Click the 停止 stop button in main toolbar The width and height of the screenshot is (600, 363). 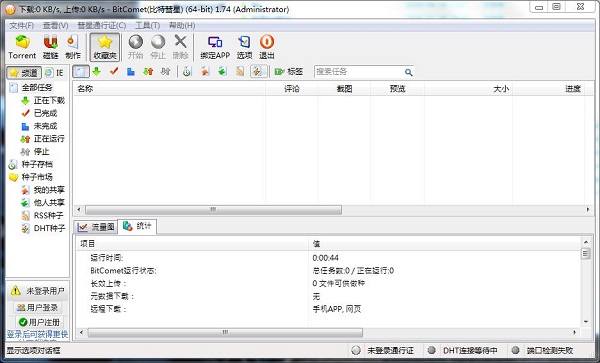click(x=158, y=47)
